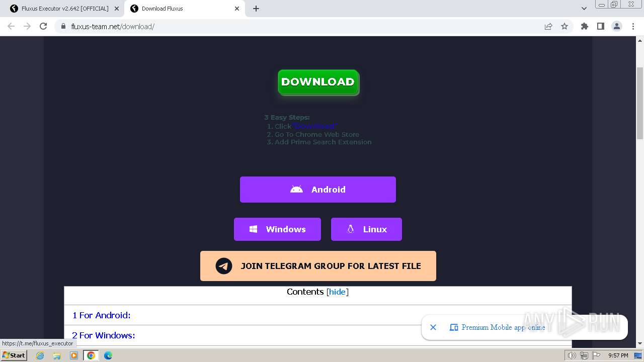
Task: Join the Telegram group for latest file
Action: pos(318,266)
